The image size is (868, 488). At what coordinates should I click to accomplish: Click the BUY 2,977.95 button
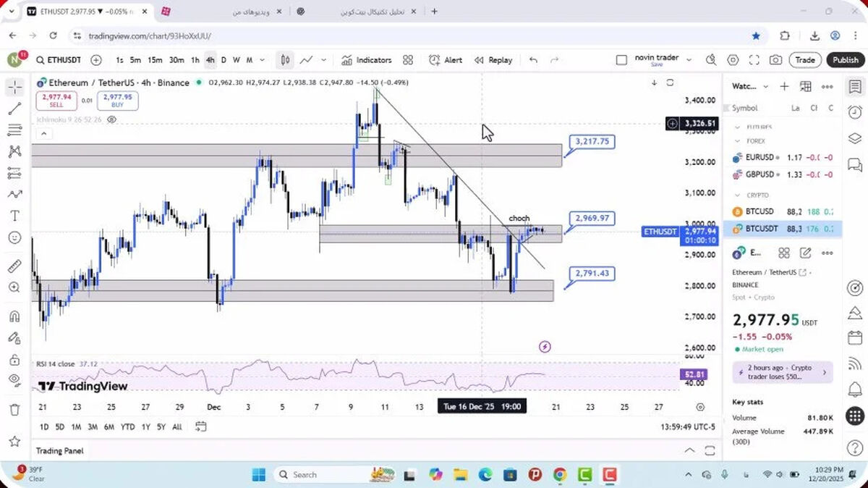pos(117,101)
